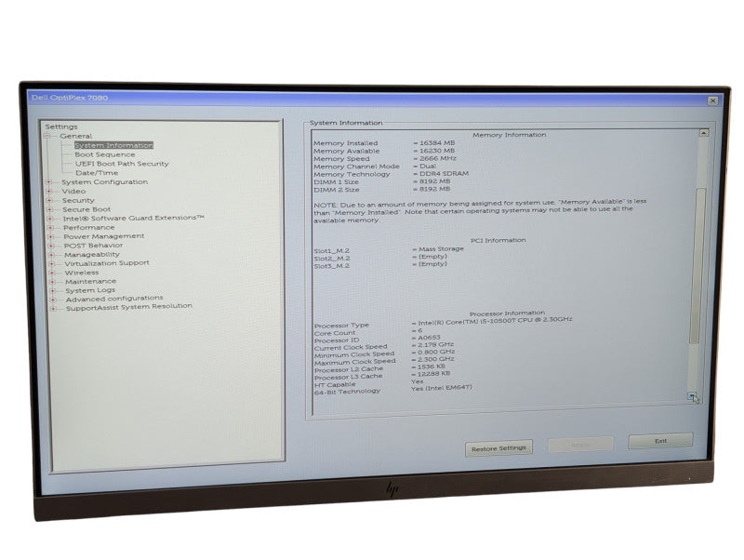Select the Video tree label
The height and width of the screenshot is (560, 744).
tap(73, 192)
